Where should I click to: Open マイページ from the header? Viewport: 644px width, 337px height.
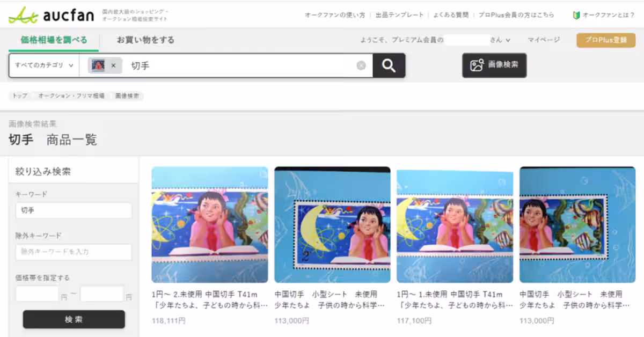tap(542, 40)
